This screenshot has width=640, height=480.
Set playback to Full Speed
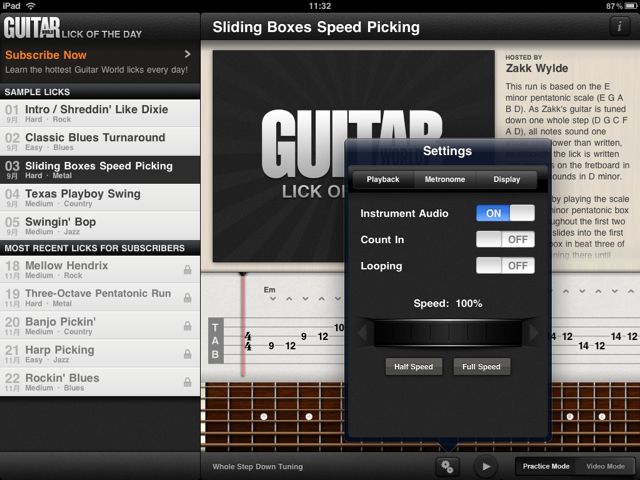tap(481, 367)
